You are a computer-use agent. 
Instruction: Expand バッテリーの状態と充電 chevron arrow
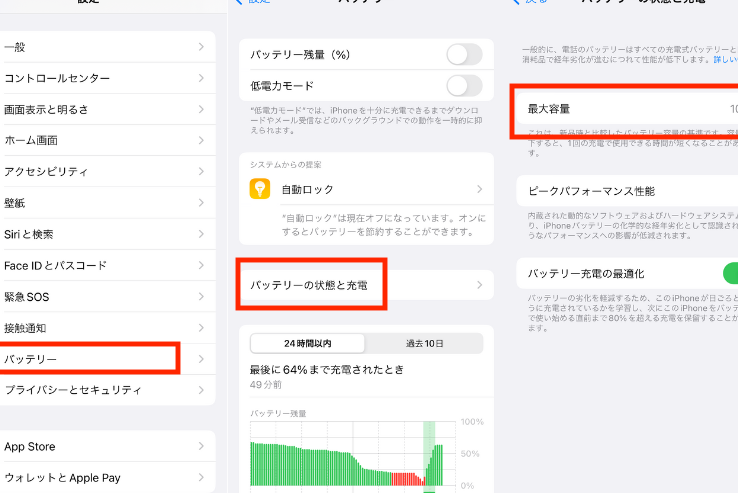pyautogui.click(x=479, y=286)
